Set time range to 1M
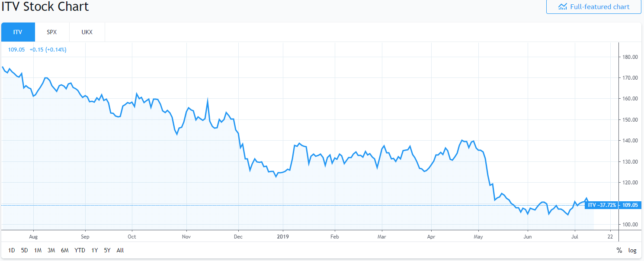 click(38, 250)
